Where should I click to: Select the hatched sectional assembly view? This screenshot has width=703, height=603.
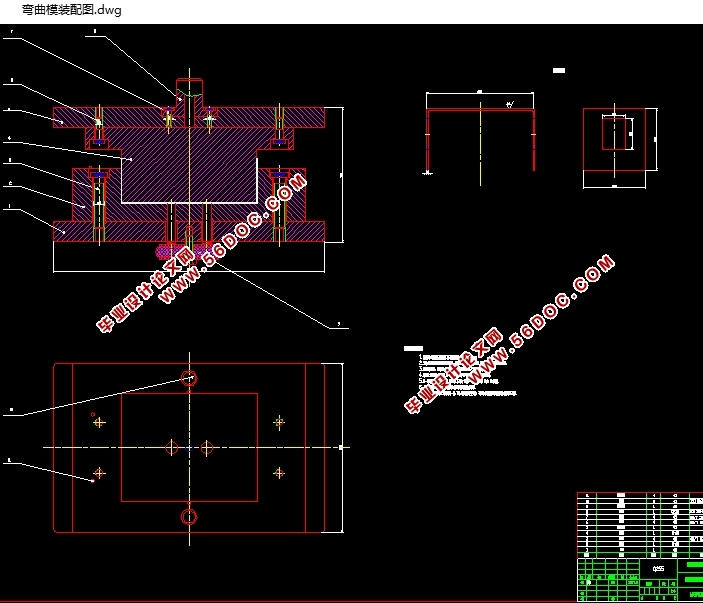pos(189,175)
